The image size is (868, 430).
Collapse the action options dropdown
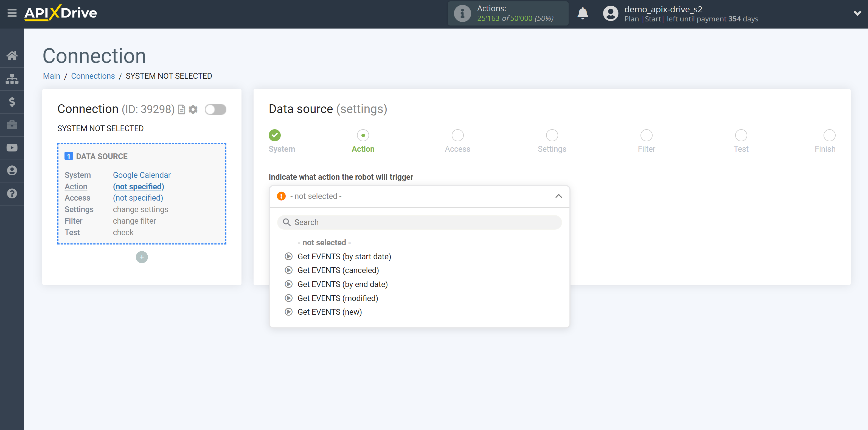coord(560,196)
